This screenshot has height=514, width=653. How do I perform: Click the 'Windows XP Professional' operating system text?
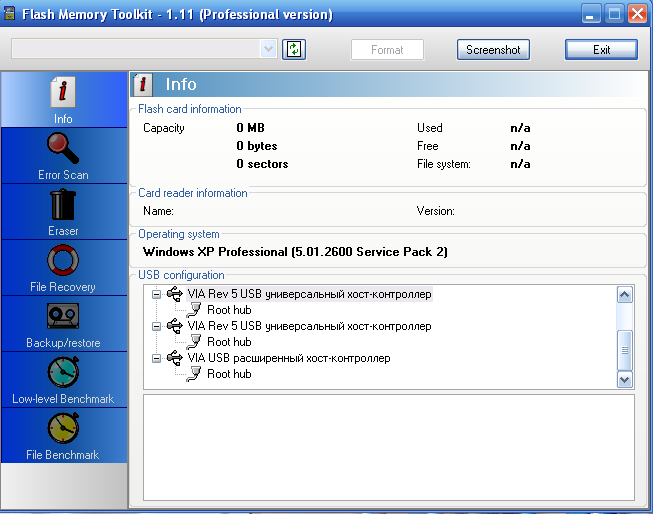[x=295, y=252]
